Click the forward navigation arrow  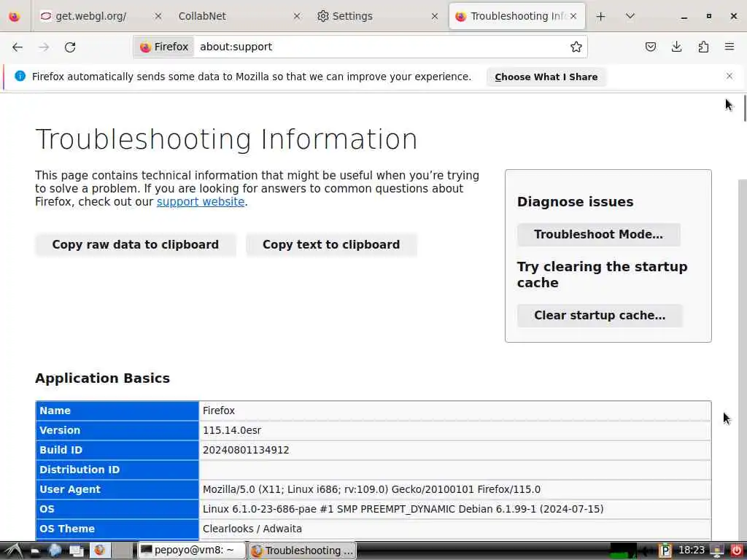tap(44, 47)
